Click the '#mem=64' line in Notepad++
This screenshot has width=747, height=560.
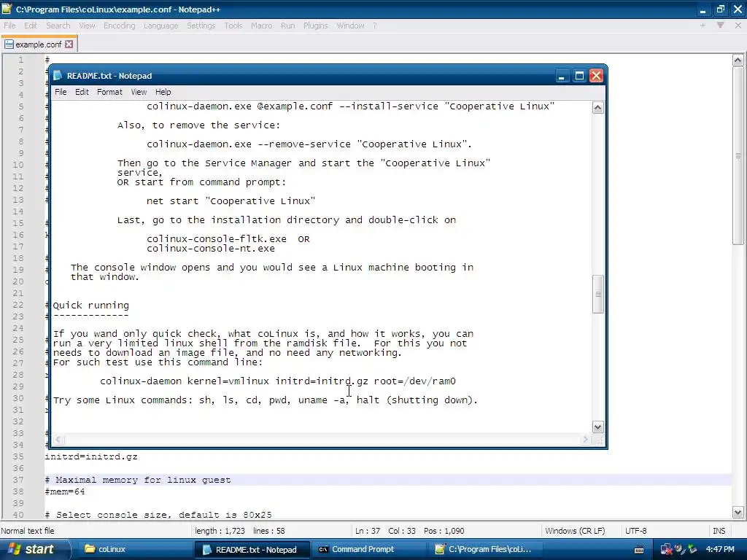coord(65,491)
